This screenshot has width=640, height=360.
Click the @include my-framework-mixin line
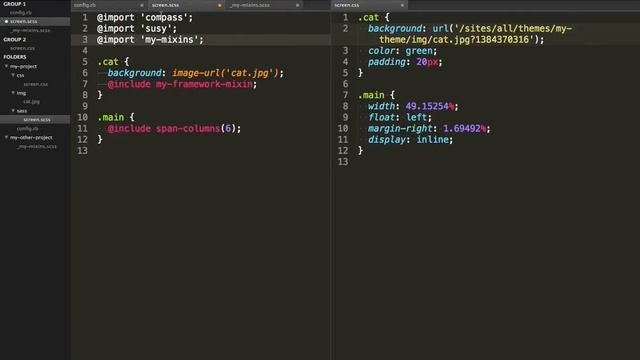tap(182, 84)
